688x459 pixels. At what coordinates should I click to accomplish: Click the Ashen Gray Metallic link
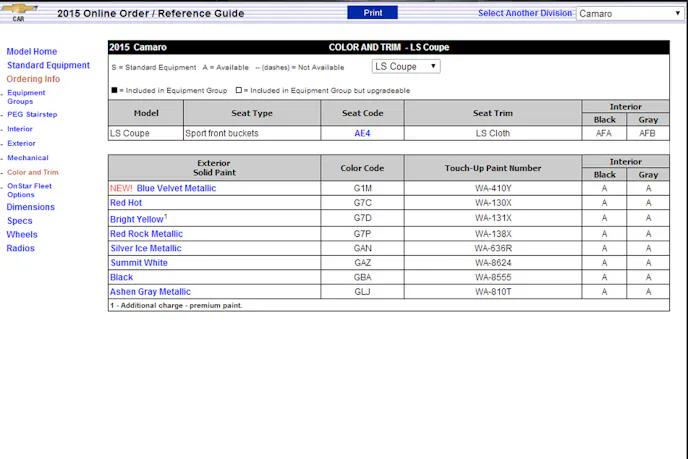point(150,292)
